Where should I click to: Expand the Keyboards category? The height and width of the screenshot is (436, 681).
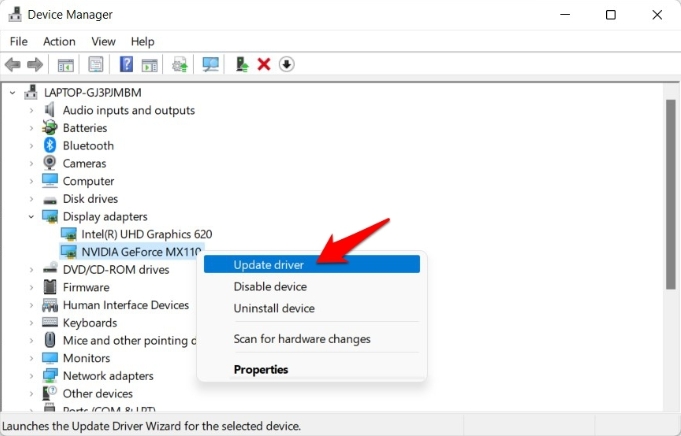(31, 323)
